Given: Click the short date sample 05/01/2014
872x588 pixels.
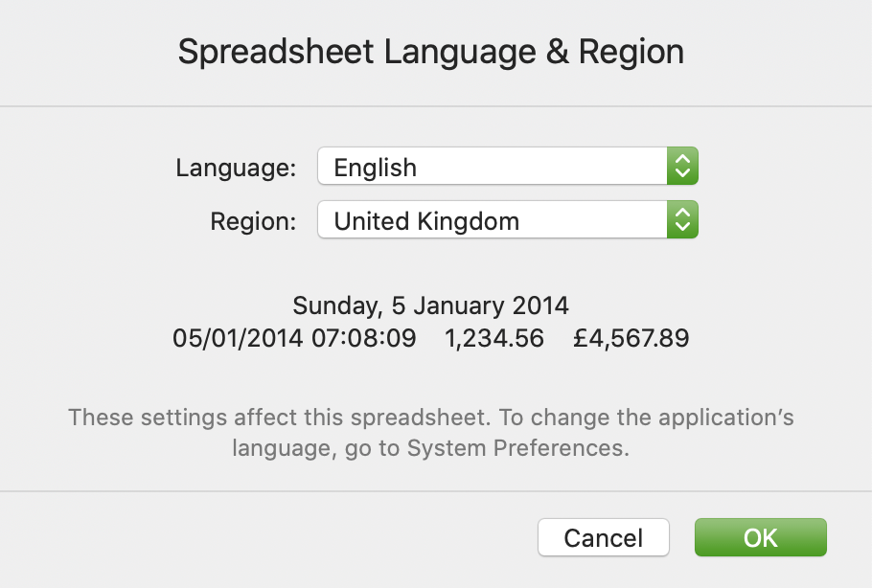Looking at the screenshot, I should coord(239,338).
